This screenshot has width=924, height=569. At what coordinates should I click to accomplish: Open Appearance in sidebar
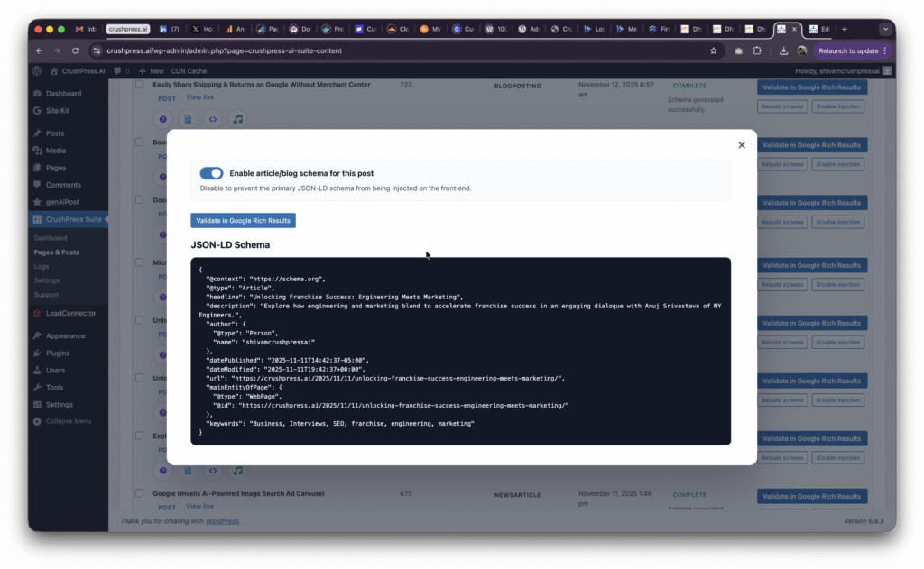(x=65, y=335)
